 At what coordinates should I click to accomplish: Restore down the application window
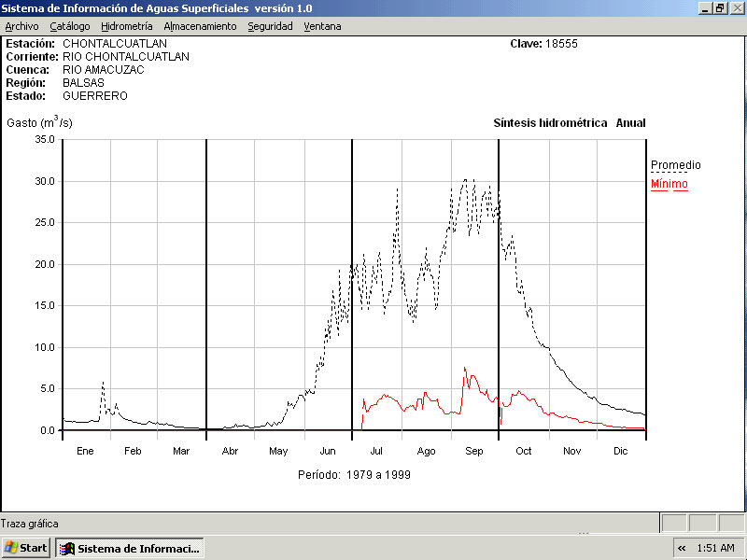720,7
